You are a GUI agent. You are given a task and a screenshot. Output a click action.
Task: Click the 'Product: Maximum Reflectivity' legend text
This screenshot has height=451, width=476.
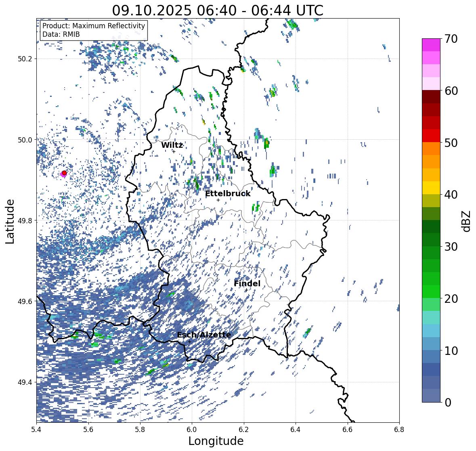(94, 26)
